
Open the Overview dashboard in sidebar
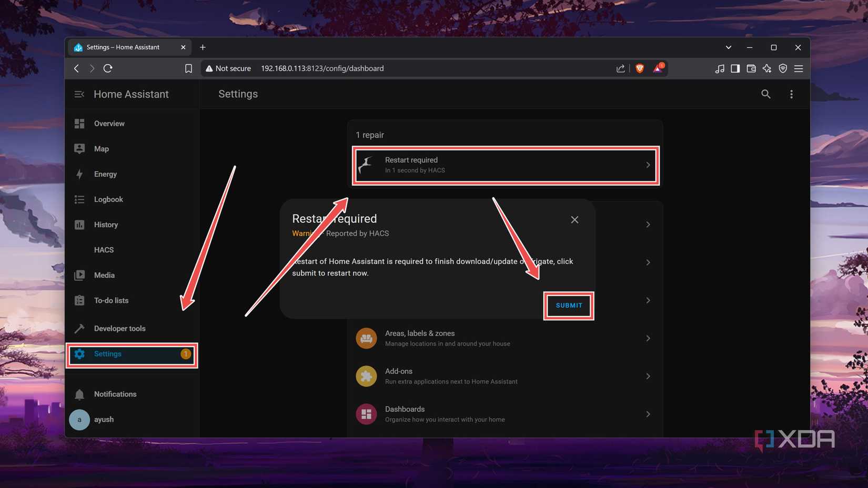click(109, 124)
